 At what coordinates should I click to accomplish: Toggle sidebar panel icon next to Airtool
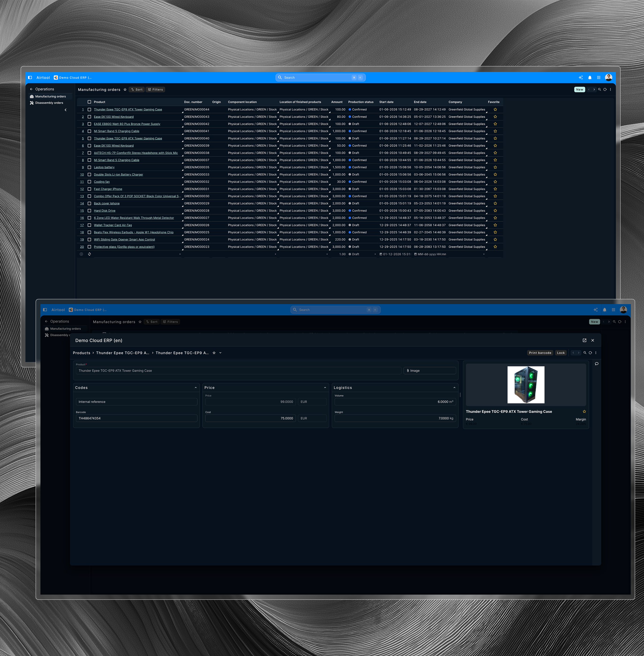point(30,78)
